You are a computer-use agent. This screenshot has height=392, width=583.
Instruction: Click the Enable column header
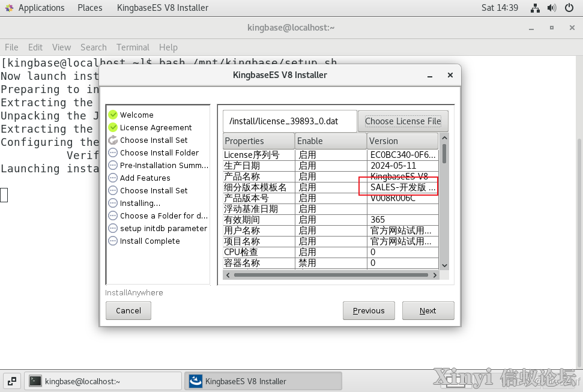(331, 141)
